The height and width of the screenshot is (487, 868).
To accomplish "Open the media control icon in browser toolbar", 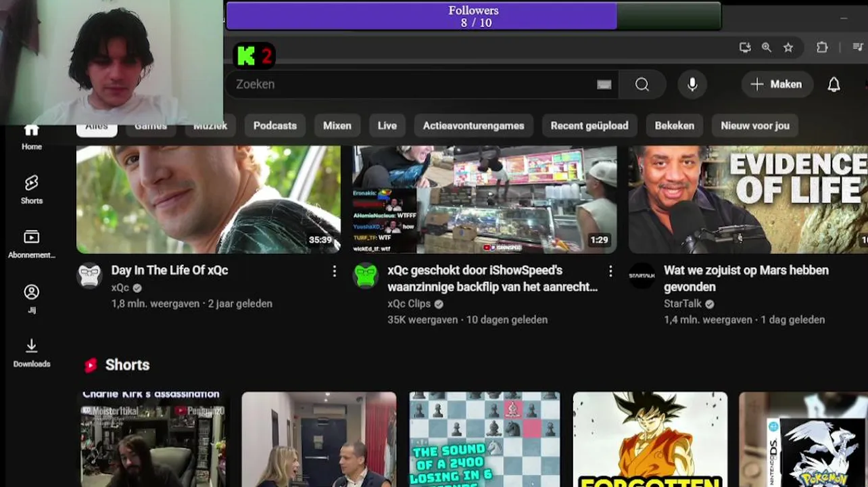I will point(857,47).
